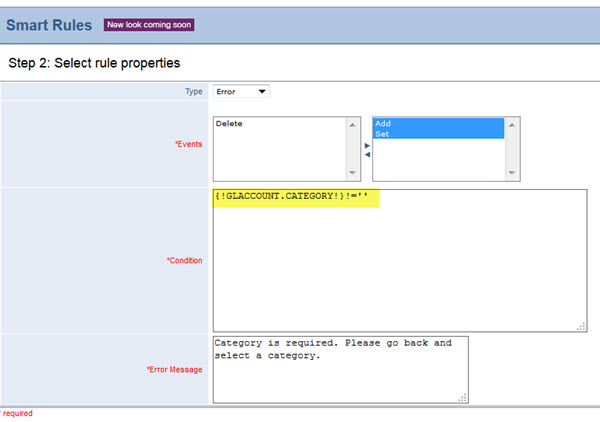Click the highlighted GLACCOUNT.CATEGORY condition text
The width and height of the screenshot is (600, 422).
click(296, 197)
